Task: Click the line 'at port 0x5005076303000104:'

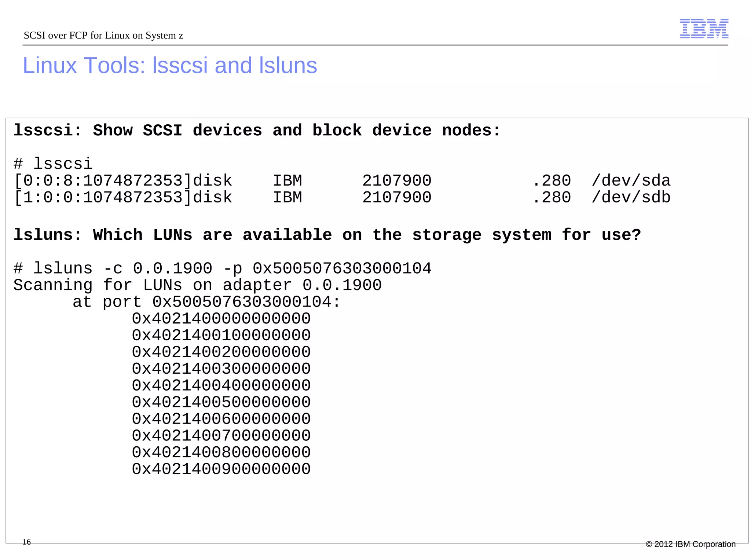Action: coord(207,302)
